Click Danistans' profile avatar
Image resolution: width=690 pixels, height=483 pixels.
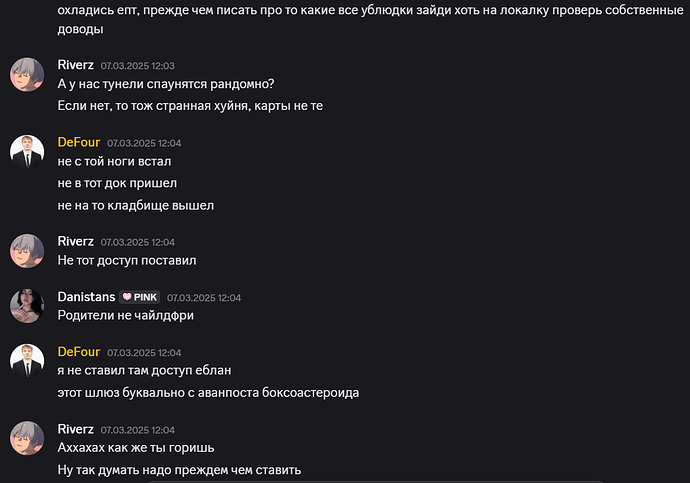[x=27, y=306]
